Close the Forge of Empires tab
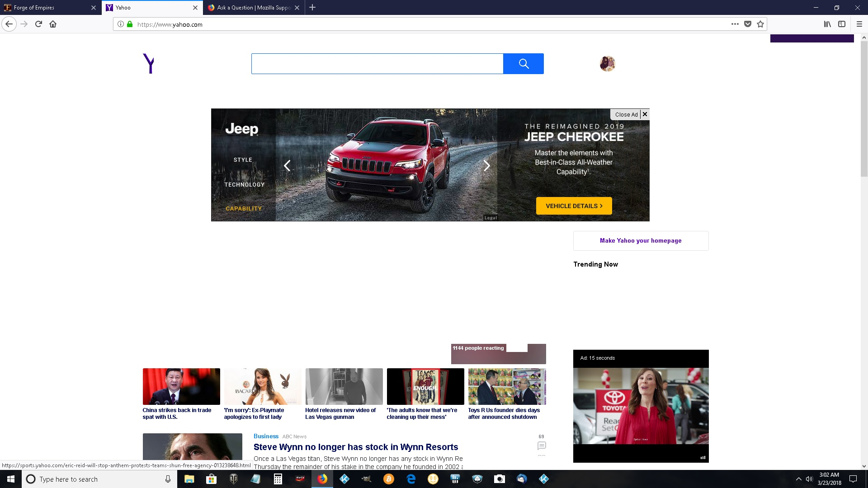This screenshot has height=488, width=868. (94, 8)
